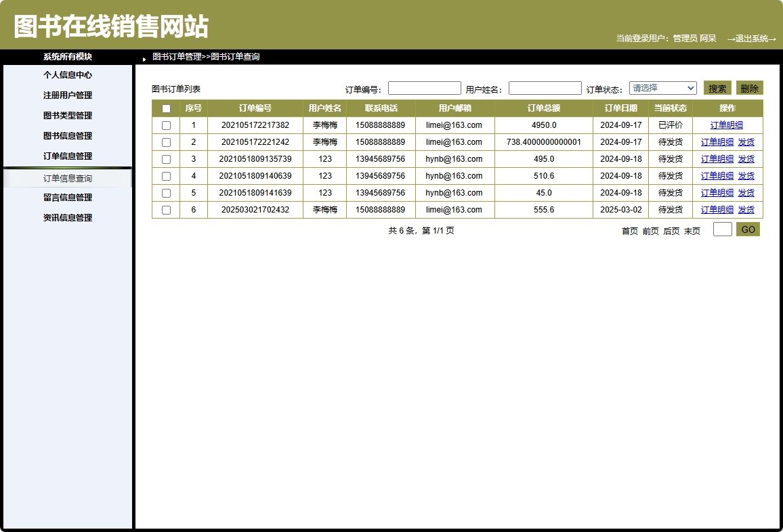This screenshot has width=783, height=532.
Task: Toggle the select-all checkbox in table header
Action: click(166, 108)
